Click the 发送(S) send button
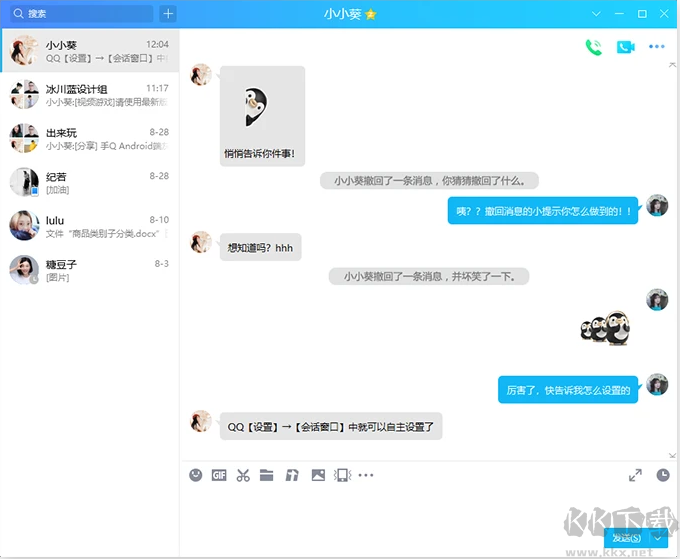The image size is (680, 559). point(627,538)
